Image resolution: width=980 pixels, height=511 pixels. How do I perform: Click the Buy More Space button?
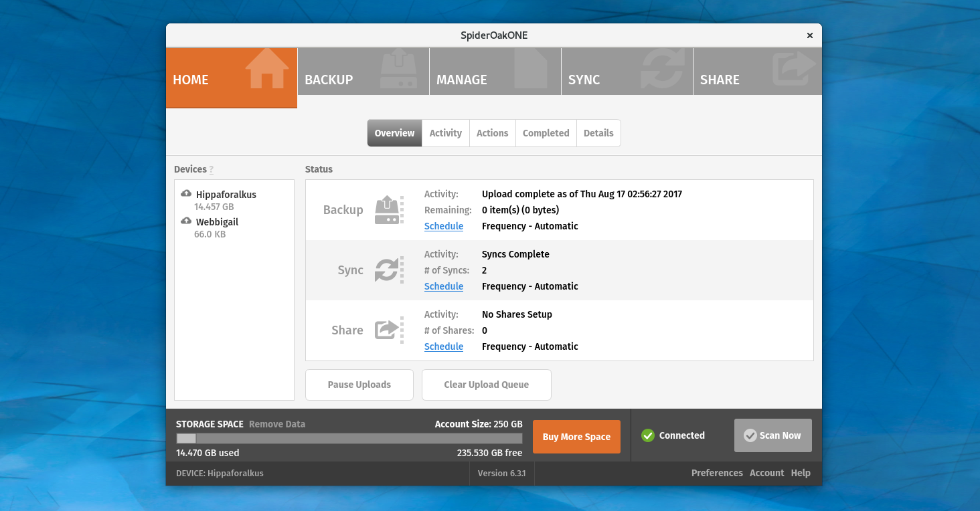[576, 437]
